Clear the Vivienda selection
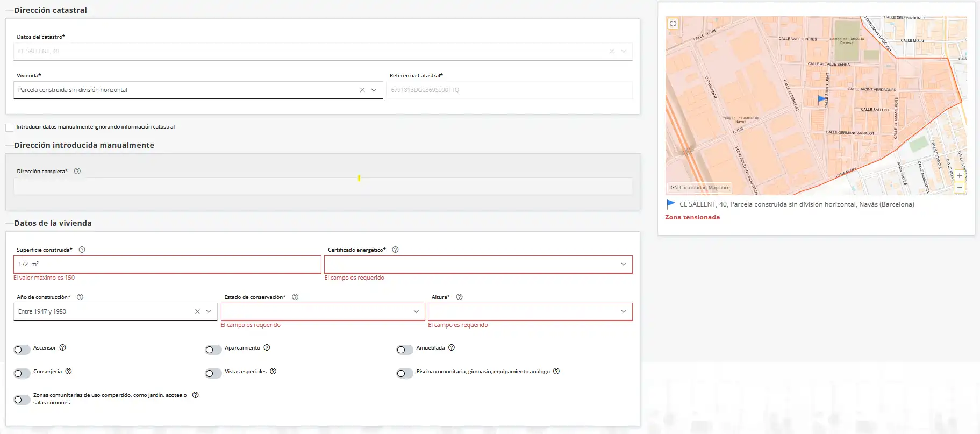This screenshot has height=434, width=980. coord(362,90)
